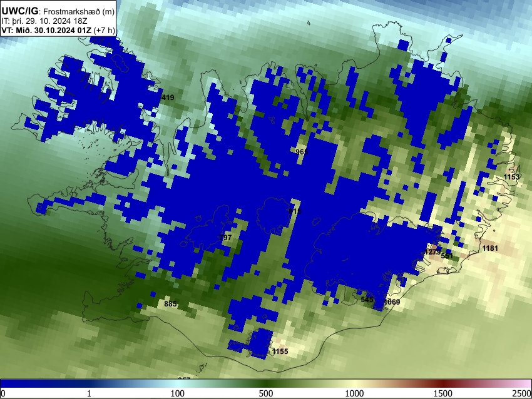Select the 1153 map value near the east coast
The width and height of the screenshot is (532, 399).
pos(511,177)
